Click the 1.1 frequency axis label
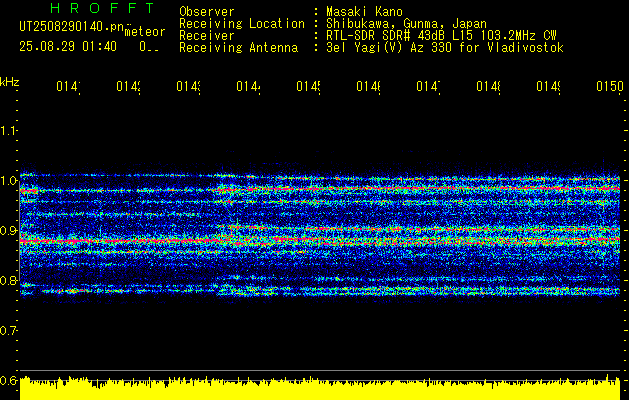Image resolution: width=629 pixels, height=400 pixels. coord(8,131)
